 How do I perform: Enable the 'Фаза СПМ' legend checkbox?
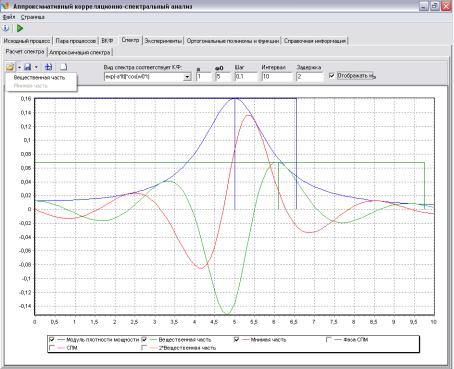point(329,340)
